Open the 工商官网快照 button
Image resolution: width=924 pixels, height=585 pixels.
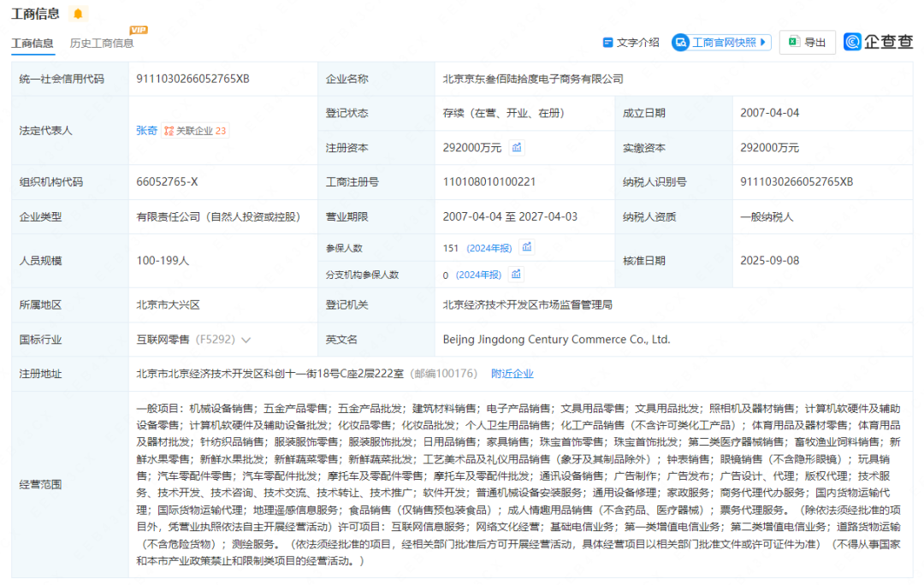tap(722, 43)
